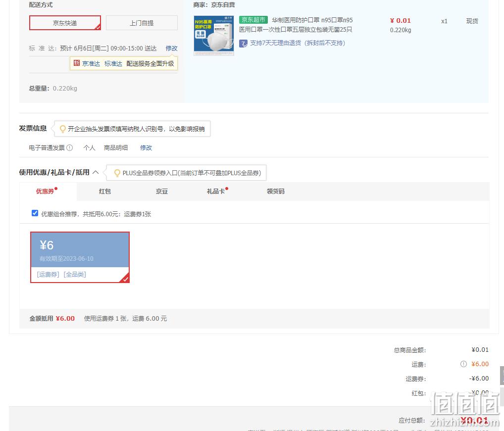Click product price ¥ 0.01

click(x=400, y=21)
